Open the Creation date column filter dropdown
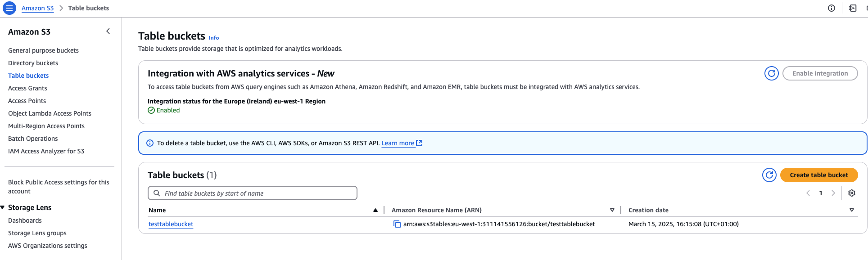868x260 pixels. click(x=851, y=209)
